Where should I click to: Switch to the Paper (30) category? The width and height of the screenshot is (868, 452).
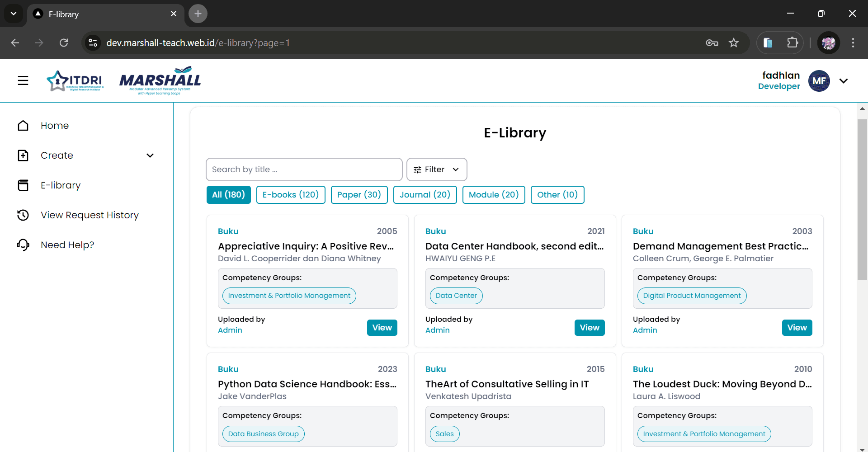click(359, 195)
